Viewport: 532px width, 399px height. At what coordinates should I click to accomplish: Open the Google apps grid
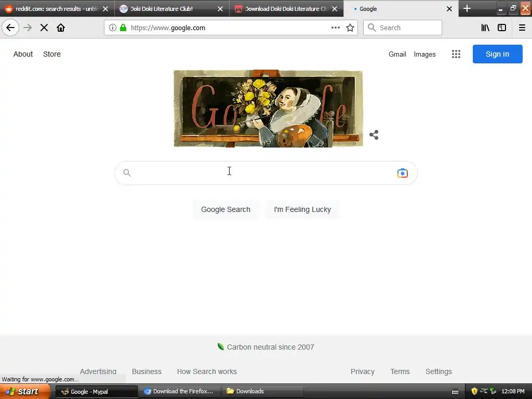(456, 54)
